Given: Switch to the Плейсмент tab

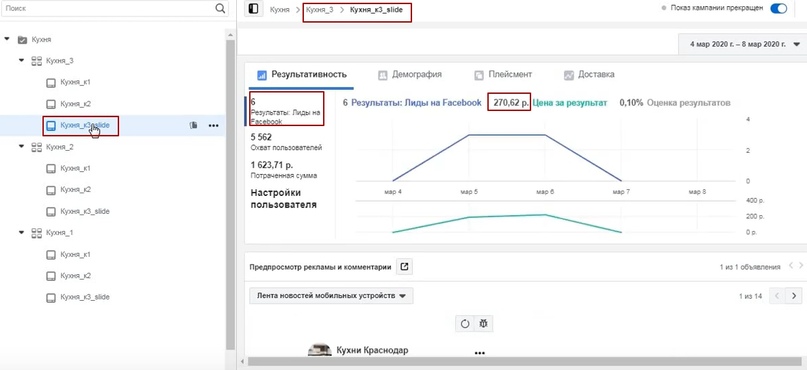Looking at the screenshot, I should point(503,75).
